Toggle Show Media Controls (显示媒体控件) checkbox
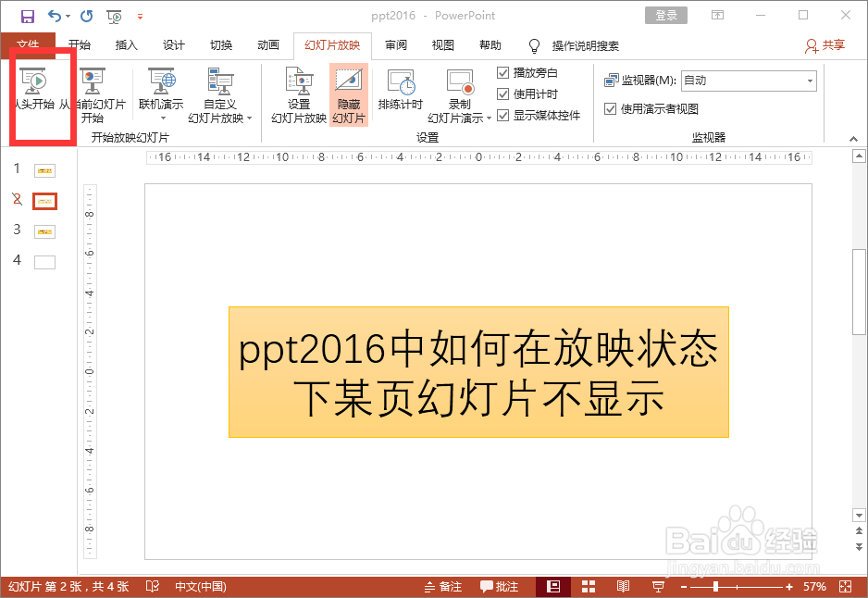Viewport: 868px width, 598px height. pyautogui.click(x=502, y=115)
